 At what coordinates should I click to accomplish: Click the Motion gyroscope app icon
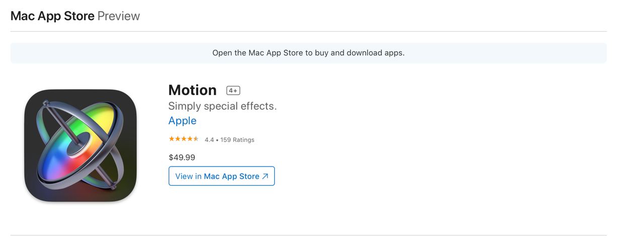pyautogui.click(x=80, y=145)
